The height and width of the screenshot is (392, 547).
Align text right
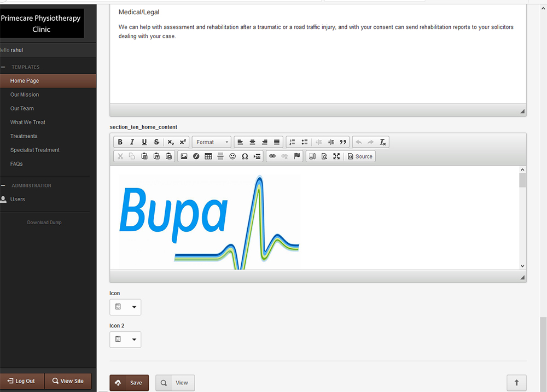[265, 142]
